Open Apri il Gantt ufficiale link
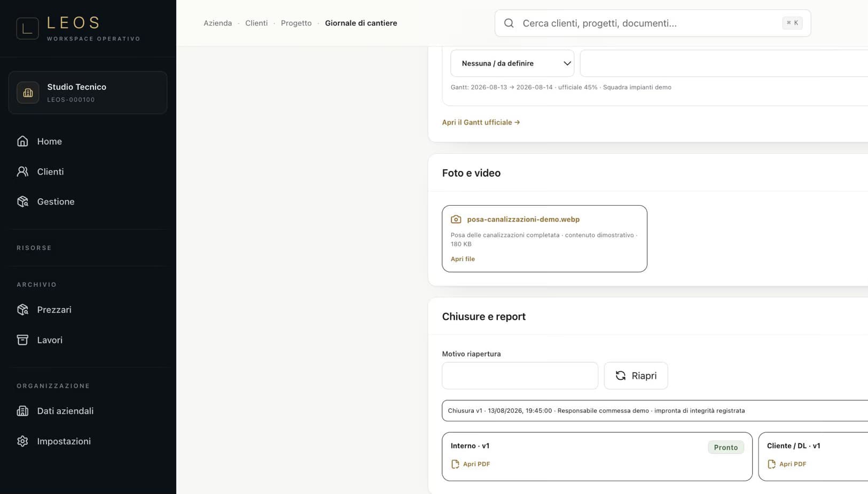 (x=481, y=122)
